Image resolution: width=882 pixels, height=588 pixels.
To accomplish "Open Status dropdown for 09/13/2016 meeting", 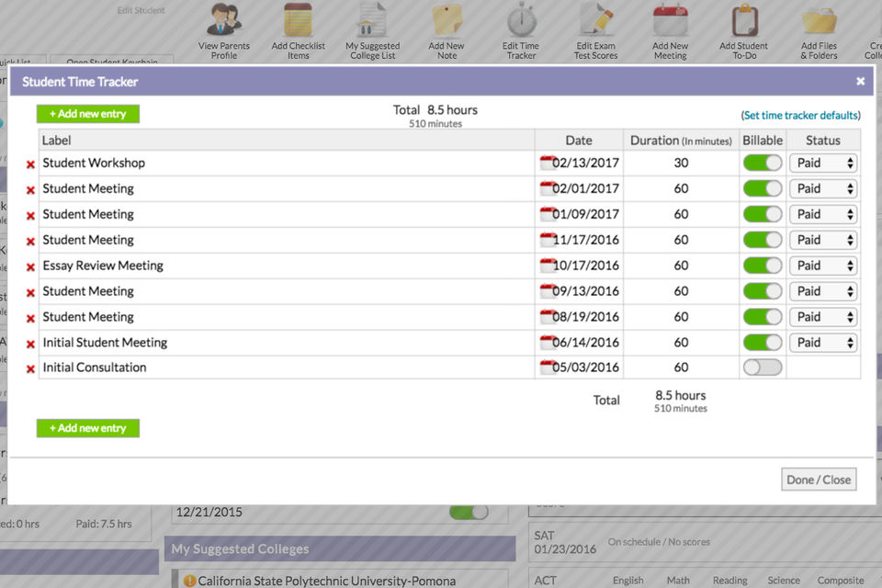I will click(823, 291).
